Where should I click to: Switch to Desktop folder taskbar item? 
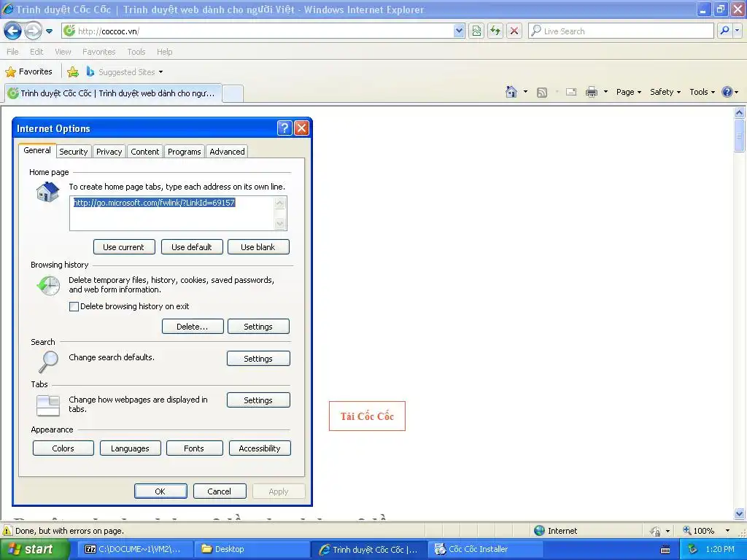click(252, 549)
